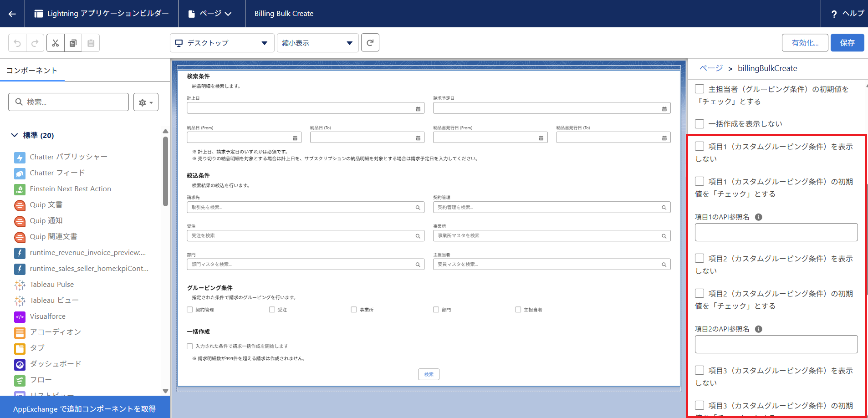
Task: Click the copy icon in toolbar
Action: coord(73,43)
